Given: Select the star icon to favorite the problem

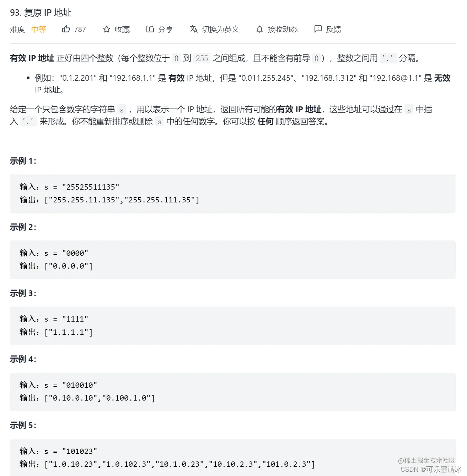Looking at the screenshot, I should (x=106, y=29).
